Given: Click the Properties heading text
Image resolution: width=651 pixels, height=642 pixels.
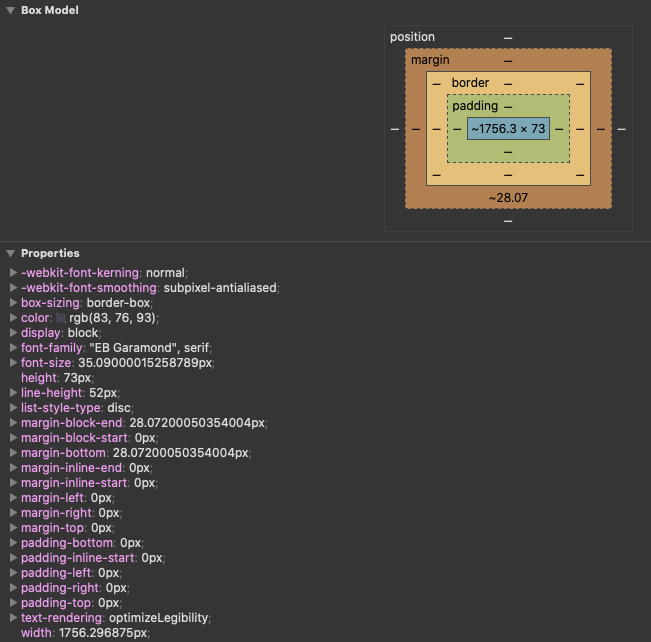Looking at the screenshot, I should [x=50, y=253].
